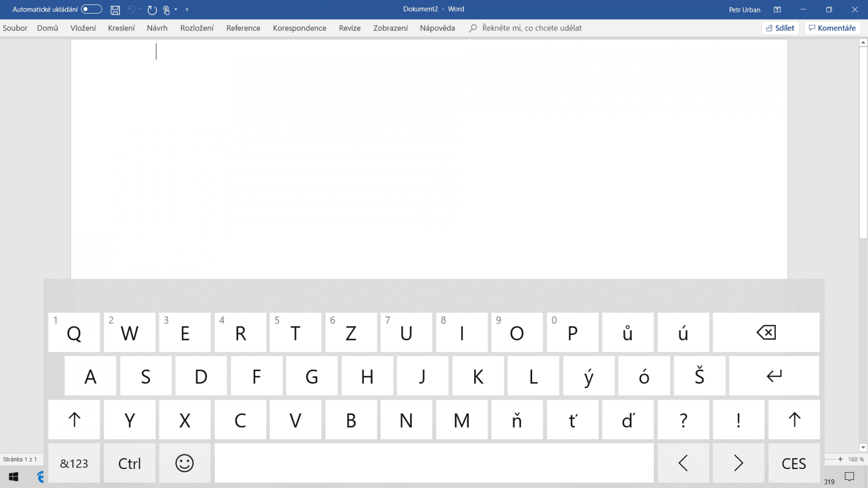Screen dimensions: 868x488
Task: Click the Řekněte mi search field
Action: tap(525, 28)
